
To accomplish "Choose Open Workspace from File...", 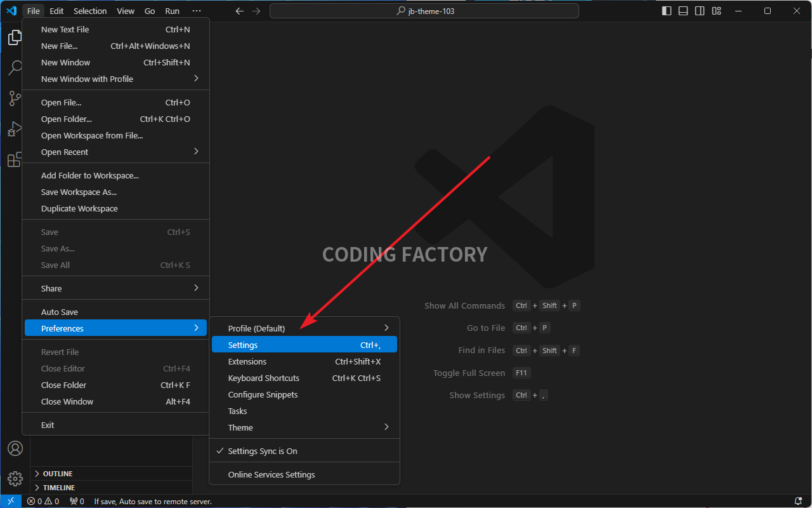I will [115, 135].
